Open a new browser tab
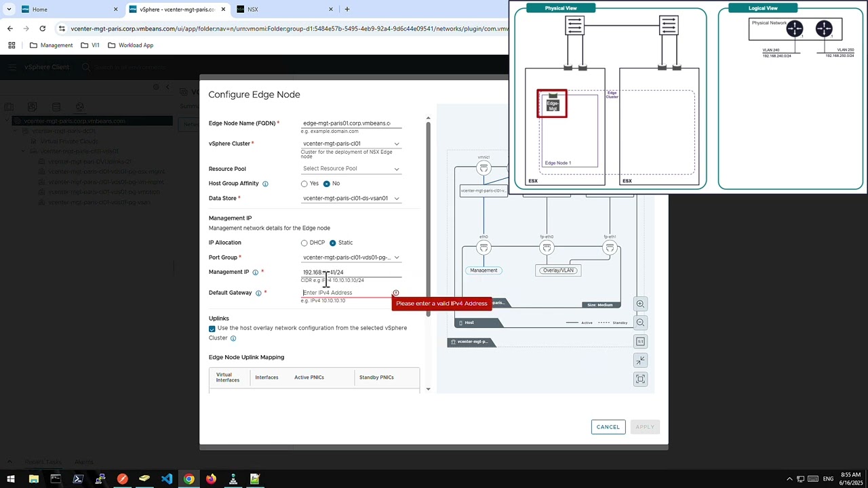 tap(347, 9)
